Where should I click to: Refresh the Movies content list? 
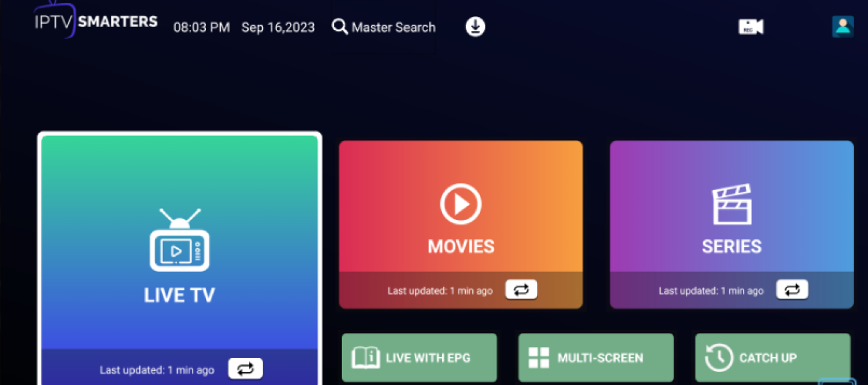521,290
